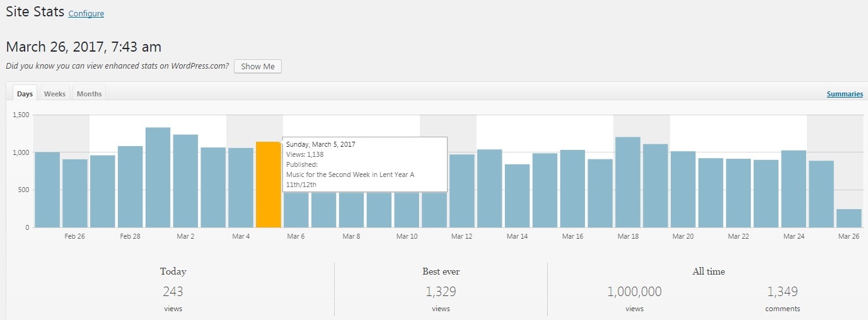The width and height of the screenshot is (868, 320).
Task: Select the Mar 18 bar
Action: (628, 183)
